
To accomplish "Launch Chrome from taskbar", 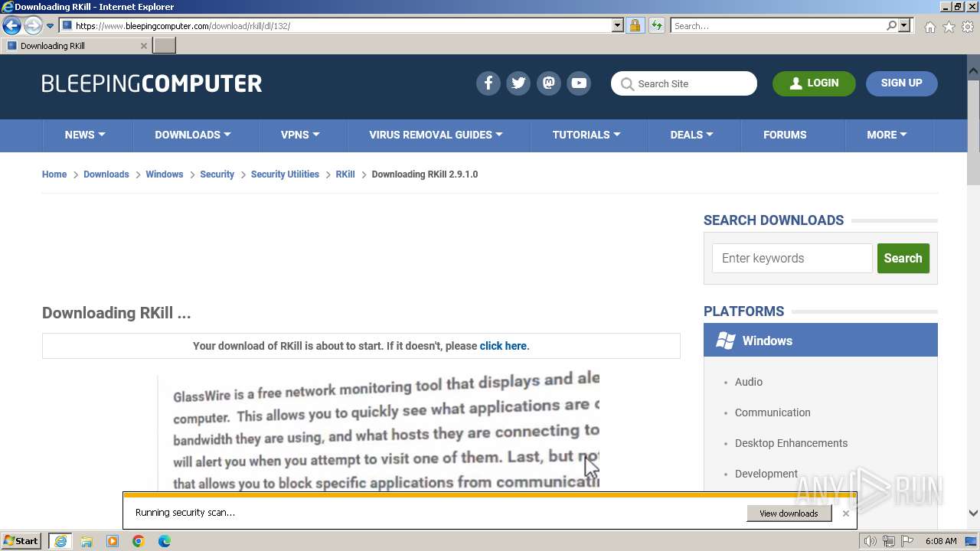I will 139,541.
